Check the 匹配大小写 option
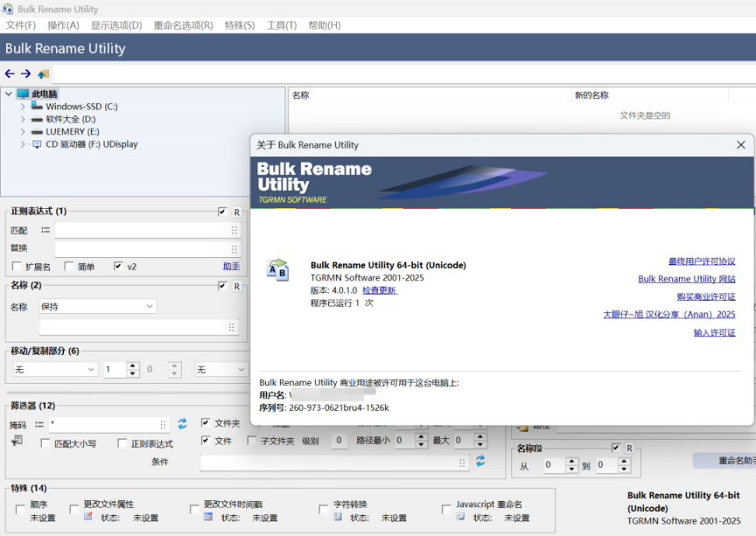756x536 pixels. [x=45, y=443]
